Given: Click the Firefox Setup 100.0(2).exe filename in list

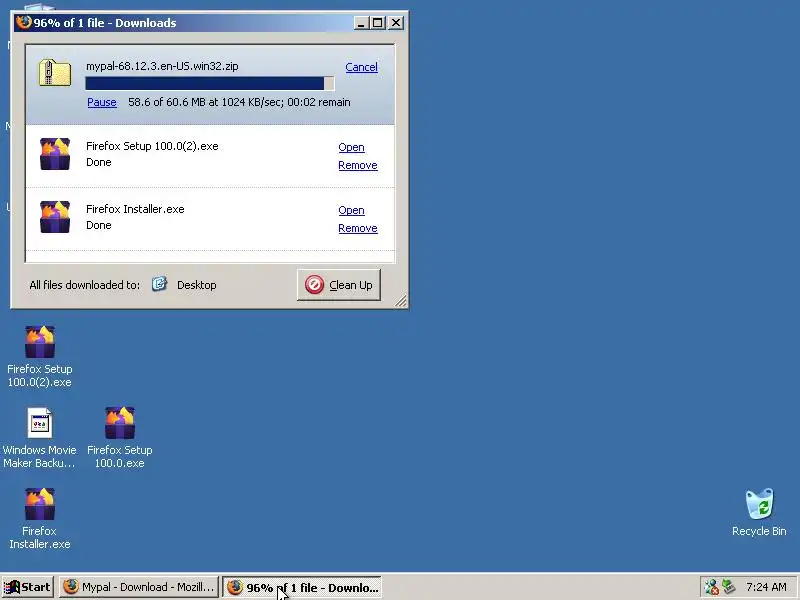Looking at the screenshot, I should (152, 146).
